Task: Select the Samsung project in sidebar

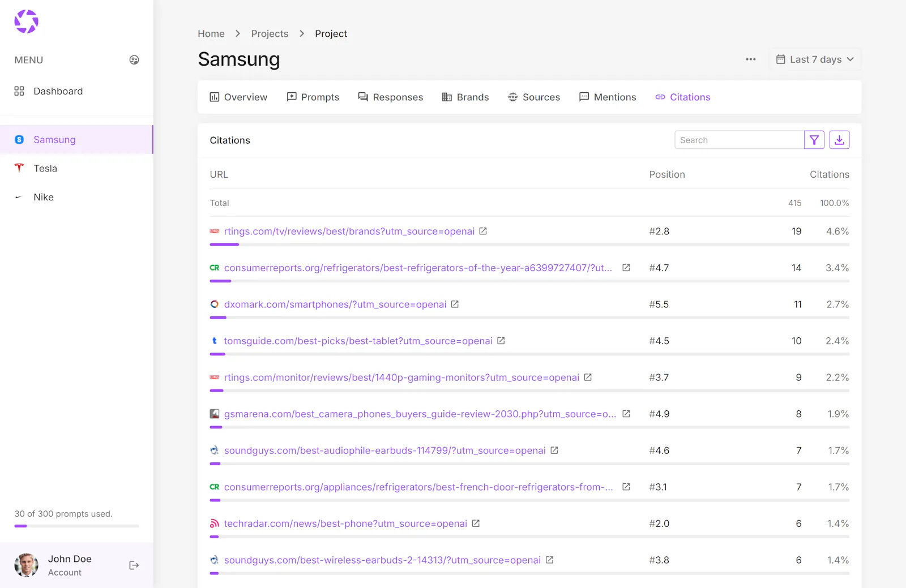Action: click(76, 140)
